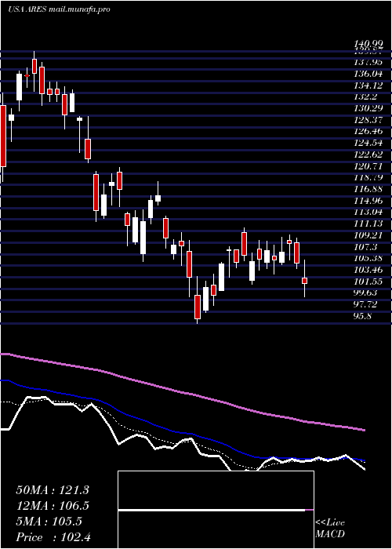Select the 128.37 price axis label
Screen dimensions: 392x549
368,120
